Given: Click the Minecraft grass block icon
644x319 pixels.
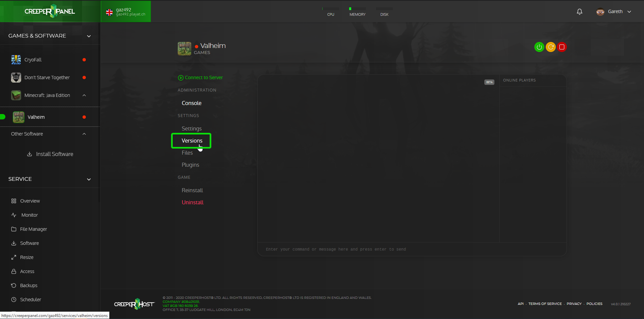Looking at the screenshot, I should (16, 95).
